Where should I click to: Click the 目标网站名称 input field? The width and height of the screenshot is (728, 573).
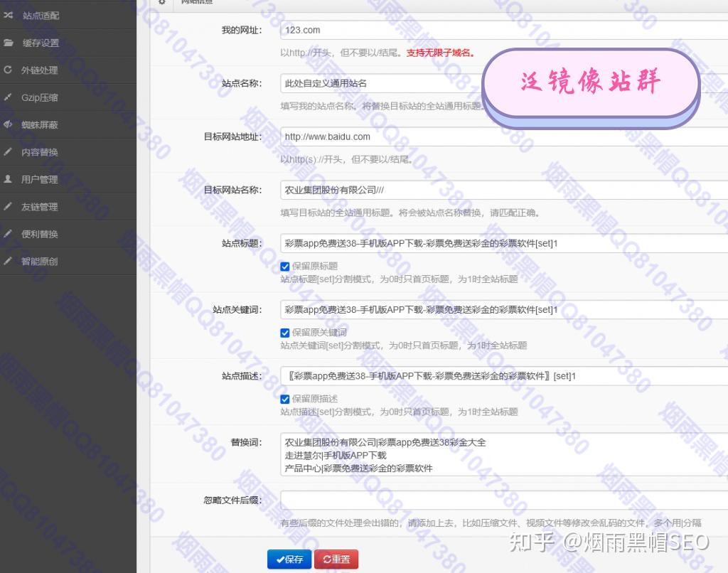504,190
